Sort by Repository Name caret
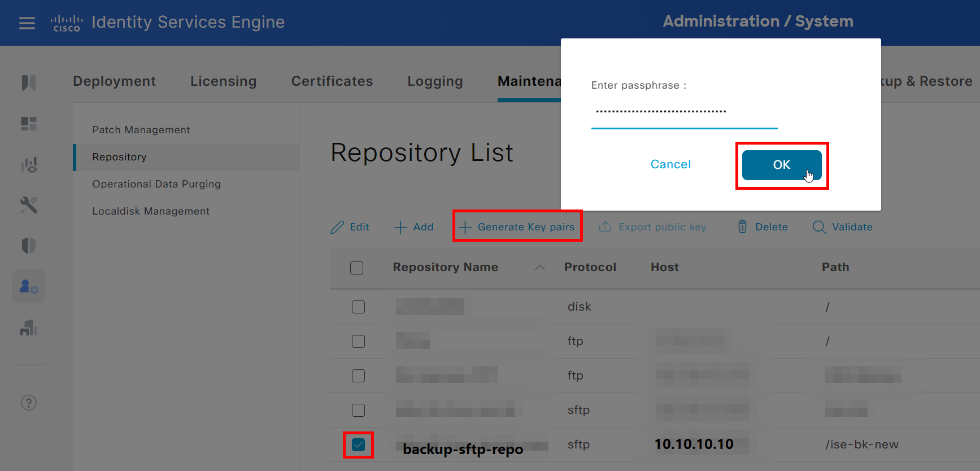This screenshot has width=980, height=471. coord(539,268)
